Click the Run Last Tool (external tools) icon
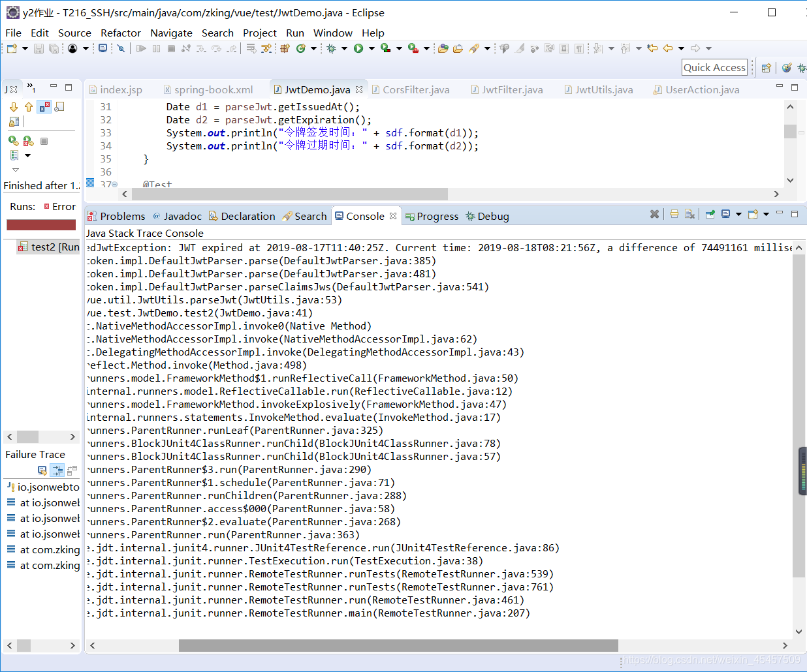 pos(413,48)
